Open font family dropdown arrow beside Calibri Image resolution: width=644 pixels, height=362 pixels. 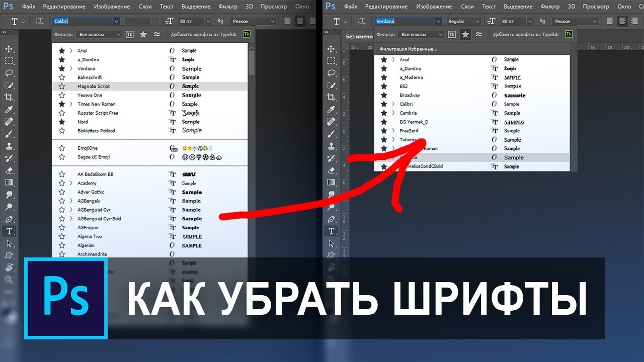[x=116, y=22]
